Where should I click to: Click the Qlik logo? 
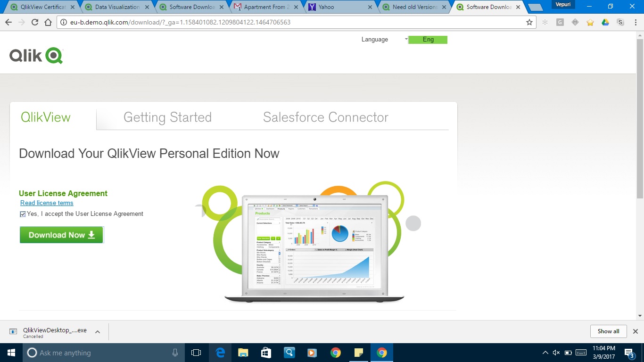[36, 55]
